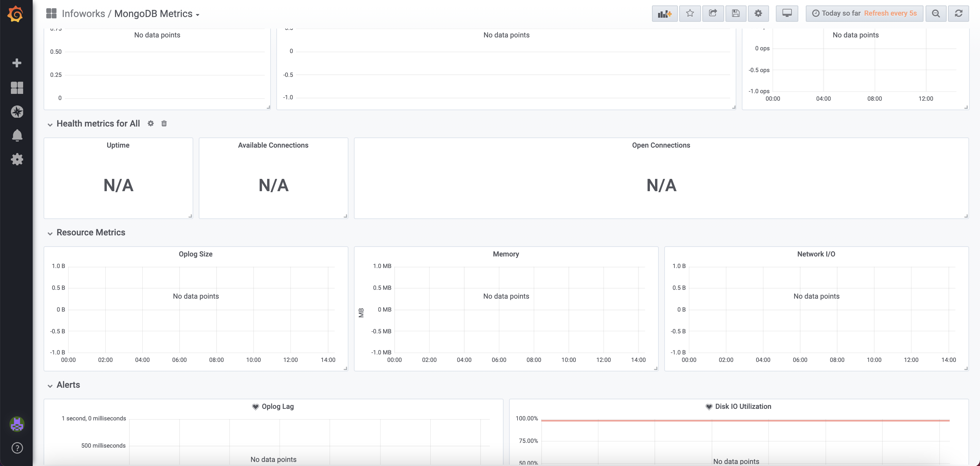Click the Add panel toolbar icon

tap(664, 14)
